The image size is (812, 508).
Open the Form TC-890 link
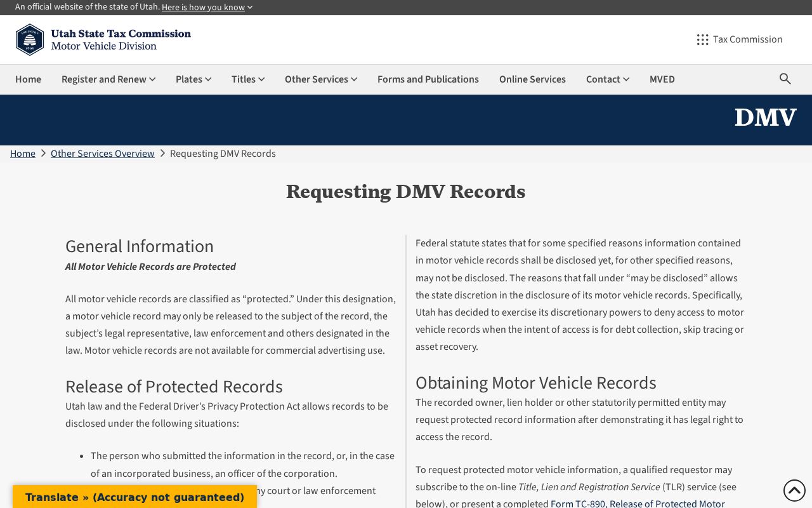click(x=638, y=504)
